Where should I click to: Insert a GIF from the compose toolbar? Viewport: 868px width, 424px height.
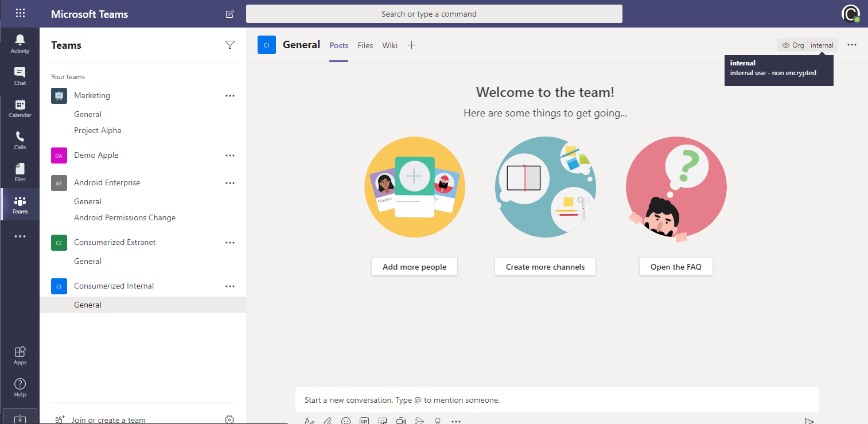pos(364,421)
